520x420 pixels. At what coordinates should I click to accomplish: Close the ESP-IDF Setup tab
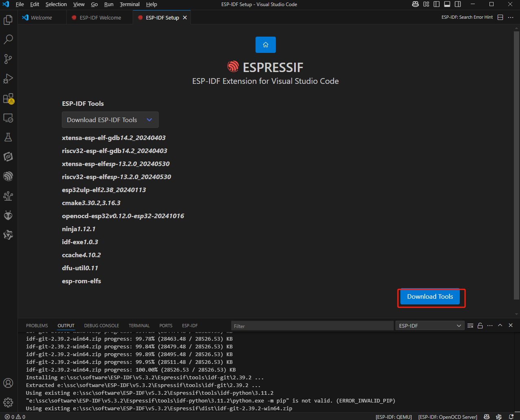(x=185, y=17)
